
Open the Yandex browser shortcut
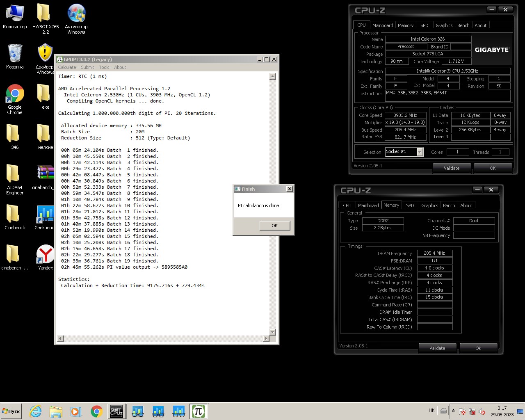click(46, 257)
